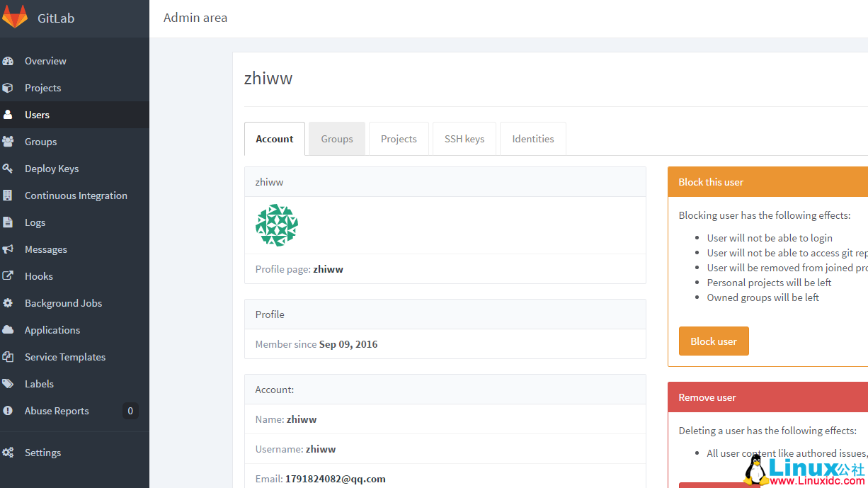Click the Continuous Integration building icon
868x488 pixels.
8,195
